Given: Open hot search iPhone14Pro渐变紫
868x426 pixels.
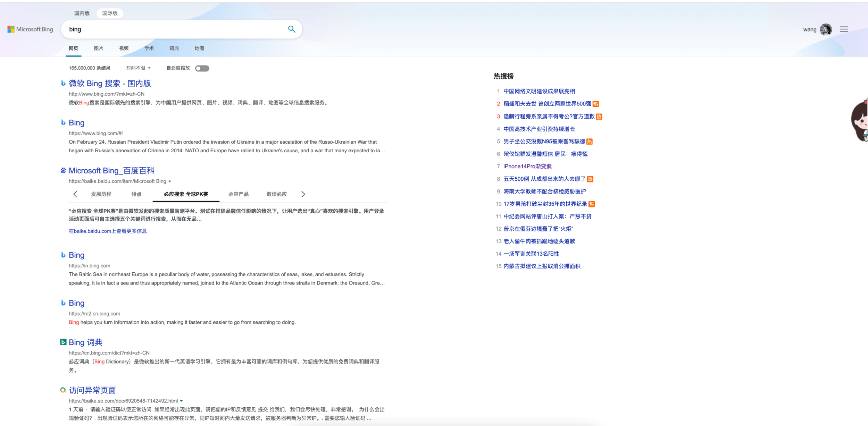Looking at the screenshot, I should click(527, 166).
